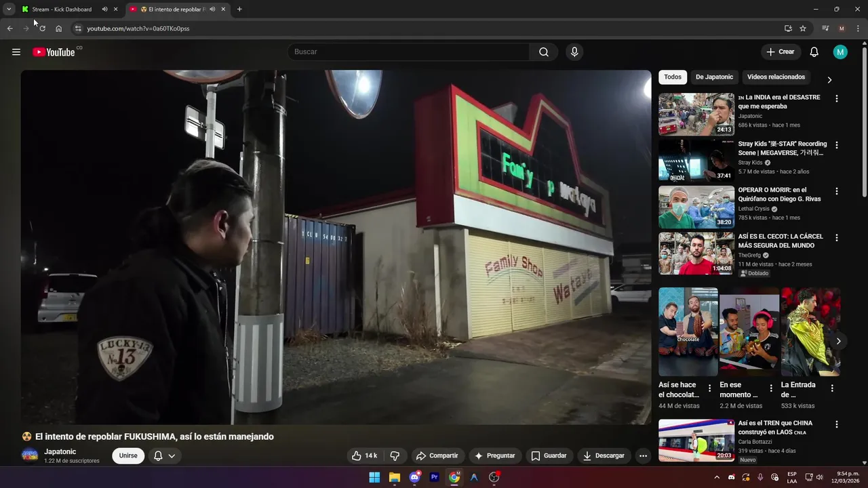Open the Japatonic channel name link
Screen dimensions: 868x488
(x=60, y=451)
